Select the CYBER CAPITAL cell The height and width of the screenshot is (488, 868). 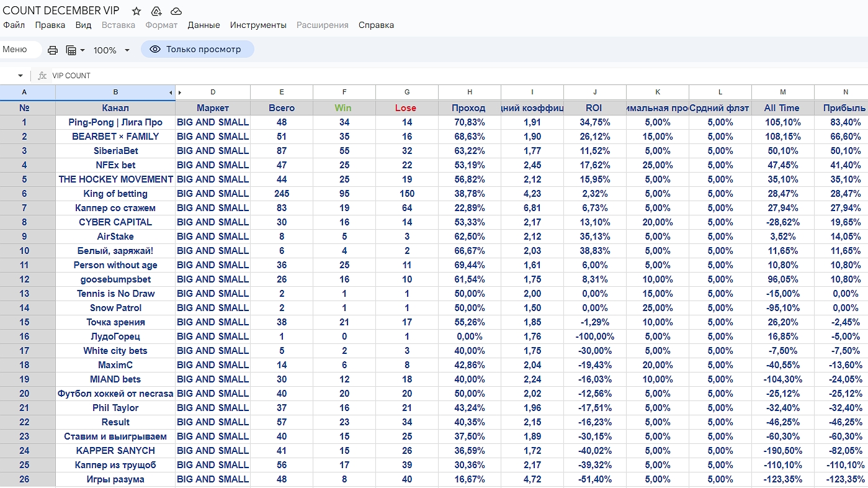pyautogui.click(x=115, y=222)
